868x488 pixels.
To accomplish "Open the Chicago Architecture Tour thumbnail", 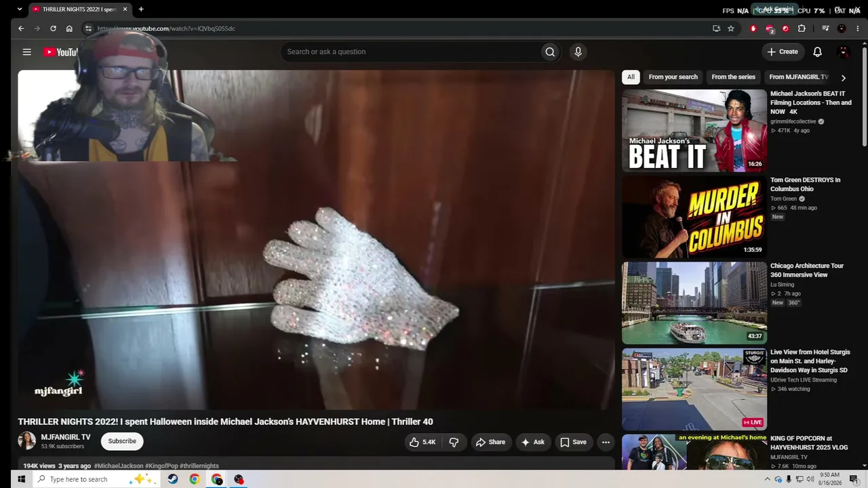I will coord(694,303).
